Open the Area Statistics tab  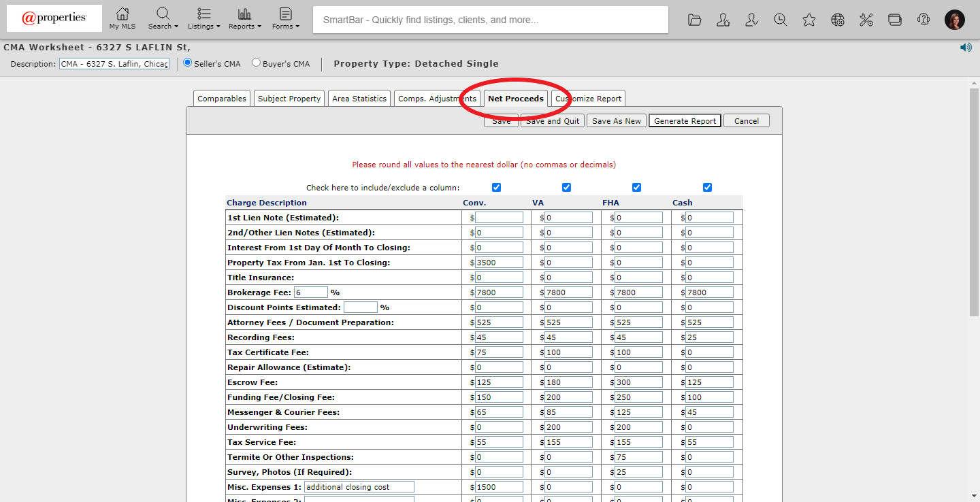(x=359, y=99)
